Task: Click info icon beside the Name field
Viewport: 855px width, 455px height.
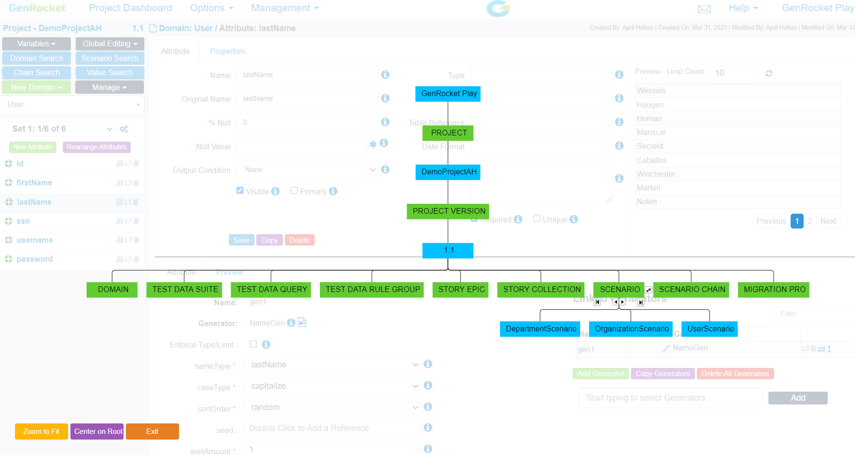Action: pyautogui.click(x=385, y=74)
